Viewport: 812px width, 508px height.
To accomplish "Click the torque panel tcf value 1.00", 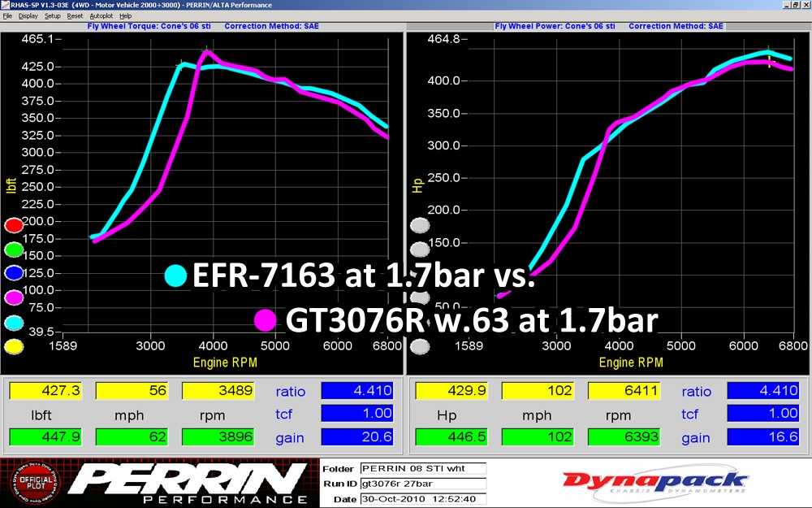I will pos(357,413).
